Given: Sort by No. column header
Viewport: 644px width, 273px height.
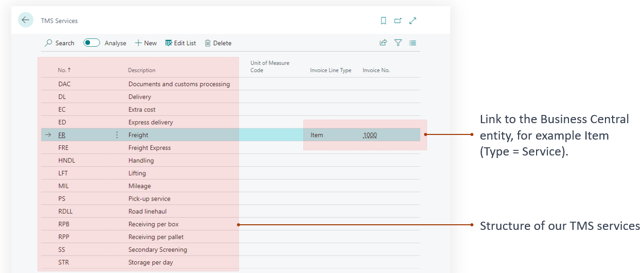Looking at the screenshot, I should 64,70.
